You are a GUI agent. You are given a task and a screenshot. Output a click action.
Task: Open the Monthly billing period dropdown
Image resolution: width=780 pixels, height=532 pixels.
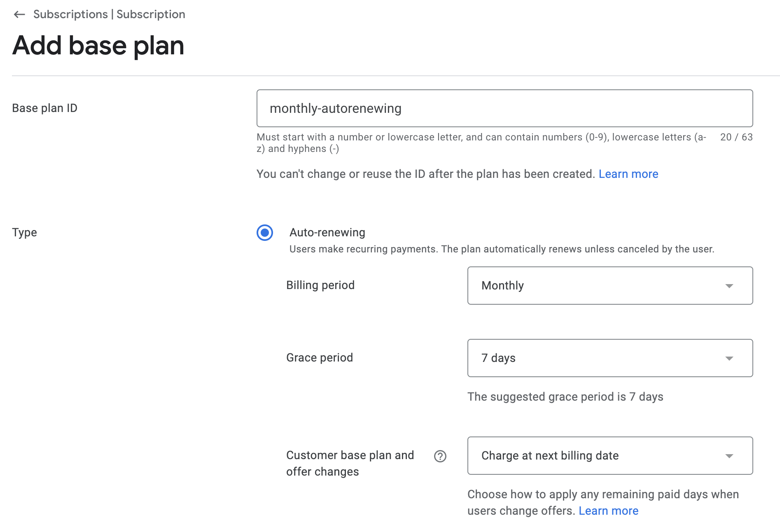tap(610, 286)
